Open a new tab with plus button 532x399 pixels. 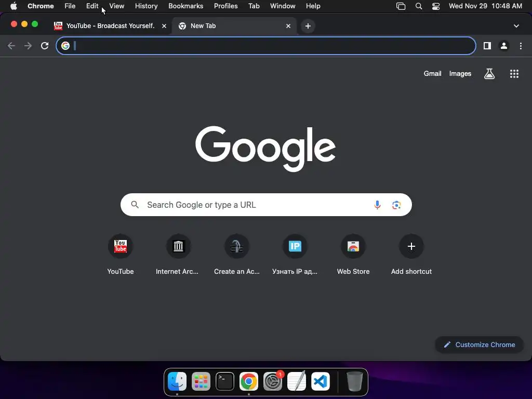tap(308, 26)
